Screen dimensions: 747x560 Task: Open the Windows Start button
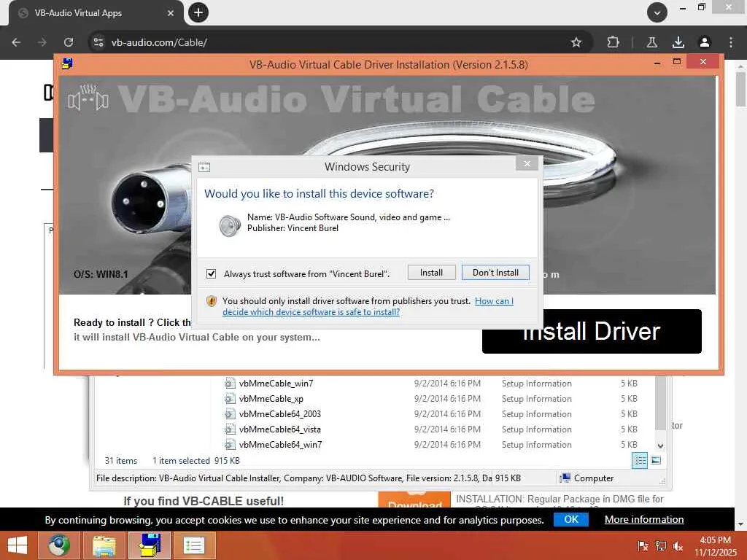18,545
